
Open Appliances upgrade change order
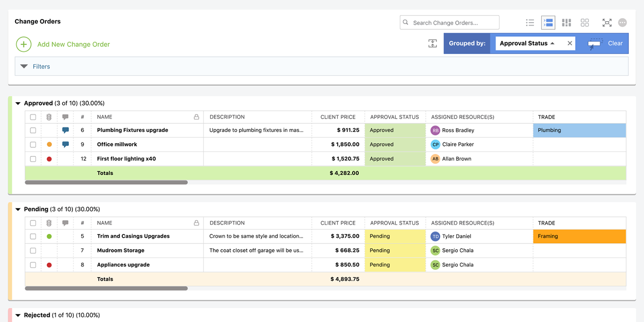tap(123, 265)
